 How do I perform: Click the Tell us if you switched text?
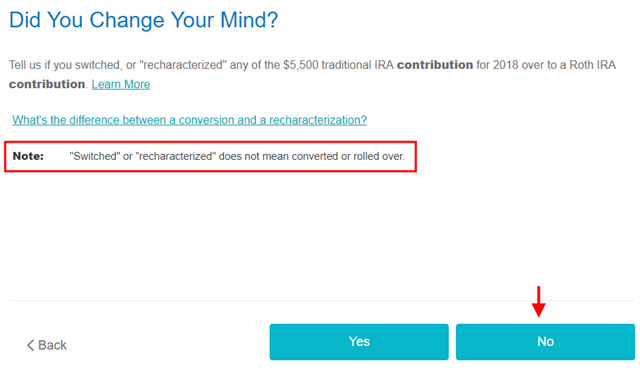[64, 65]
